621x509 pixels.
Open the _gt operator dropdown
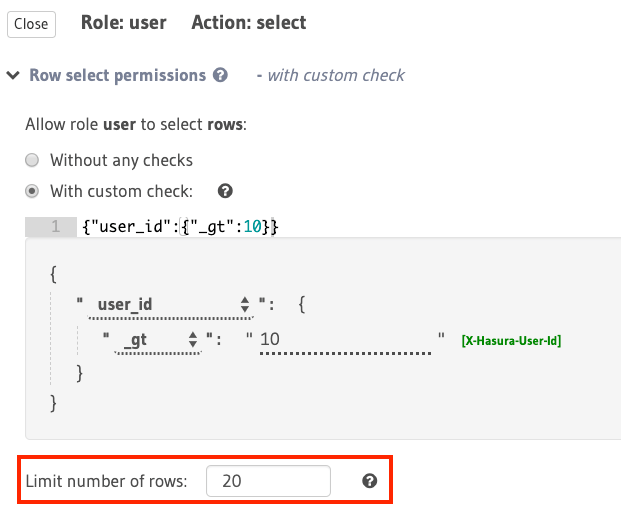tap(160, 340)
